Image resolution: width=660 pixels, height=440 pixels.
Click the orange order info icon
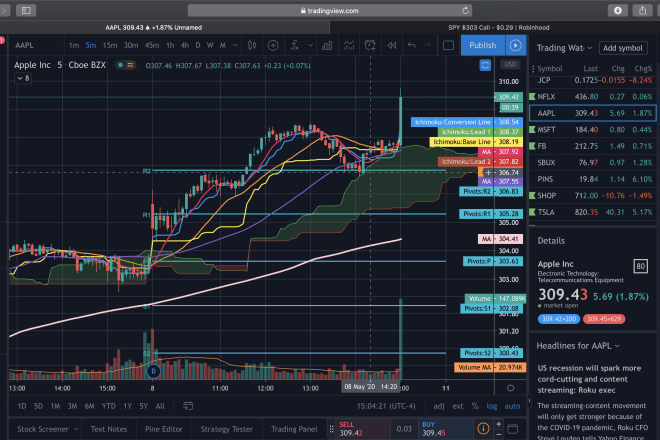click(483, 429)
